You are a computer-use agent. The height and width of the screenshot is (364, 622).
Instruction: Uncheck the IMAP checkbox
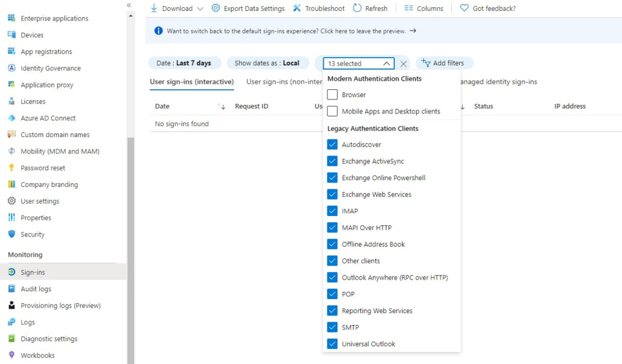[332, 211]
